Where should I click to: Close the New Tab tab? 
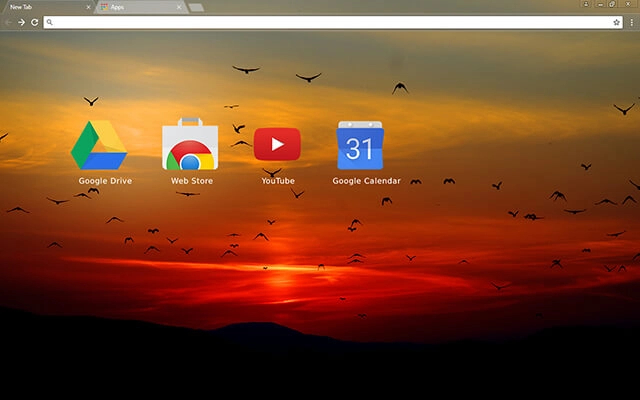88,7
